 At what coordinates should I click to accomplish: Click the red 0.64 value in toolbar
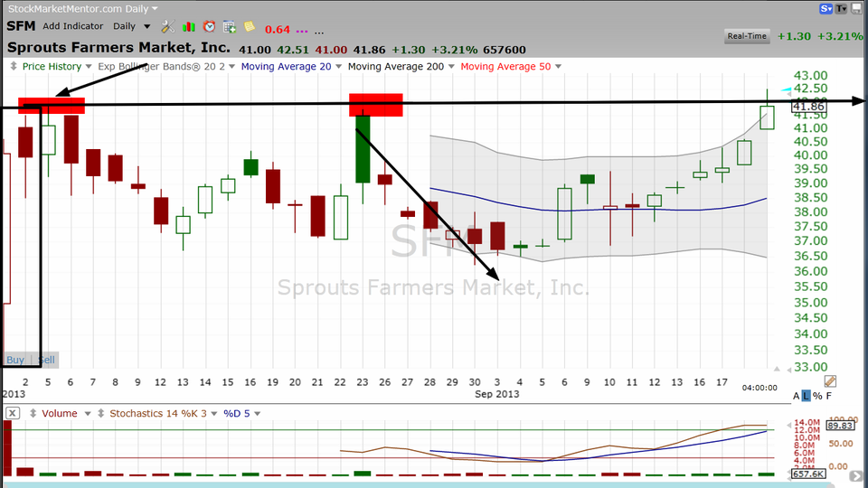[278, 30]
